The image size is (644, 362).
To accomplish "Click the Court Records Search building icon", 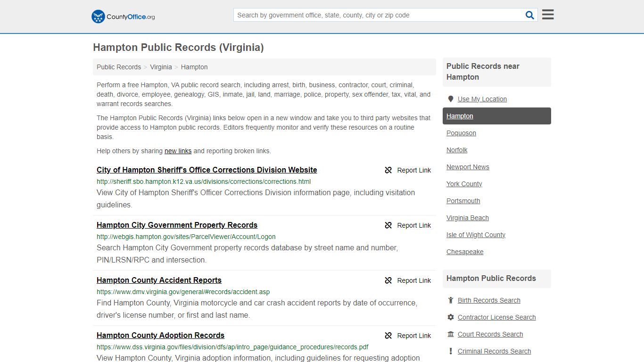I will [x=451, y=334].
